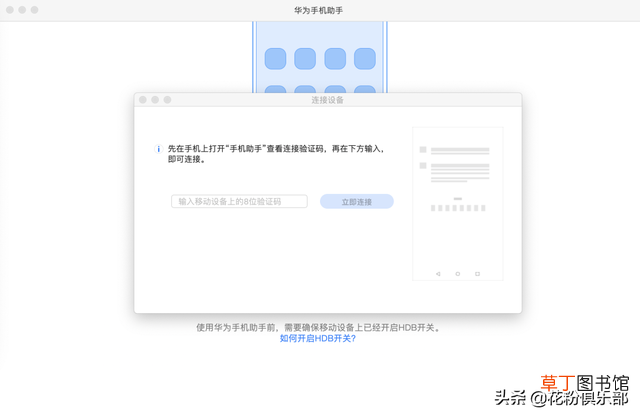
Task: Click the 立即连接 button
Action: point(357,202)
